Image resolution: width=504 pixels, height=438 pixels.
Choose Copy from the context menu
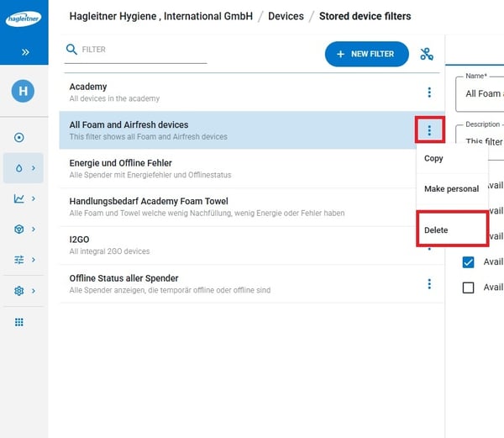(433, 158)
